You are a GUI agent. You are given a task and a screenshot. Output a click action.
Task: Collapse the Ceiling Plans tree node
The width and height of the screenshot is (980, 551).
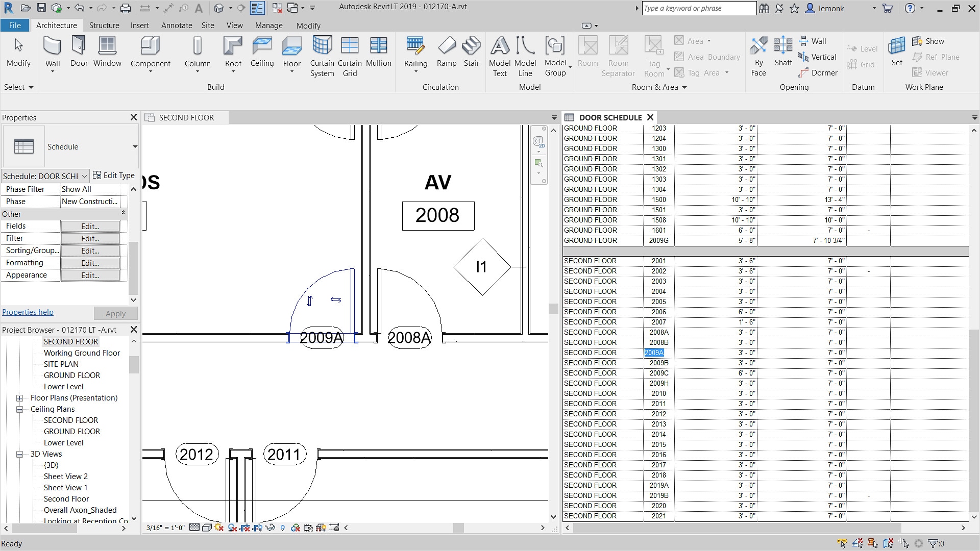pyautogui.click(x=19, y=409)
